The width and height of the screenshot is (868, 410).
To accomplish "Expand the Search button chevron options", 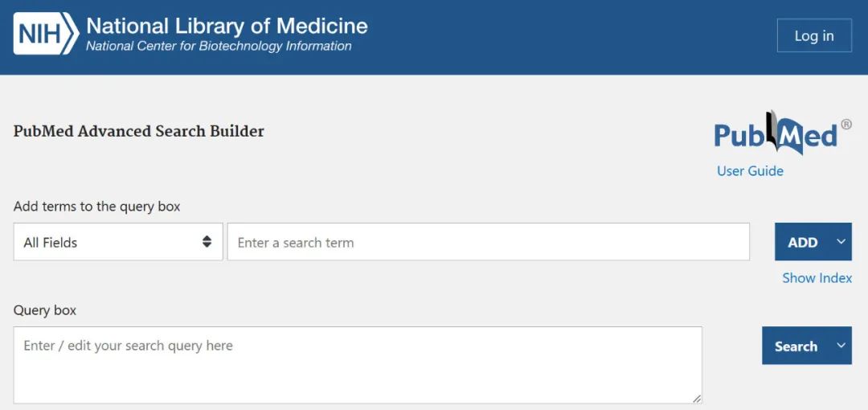I will [x=841, y=346].
